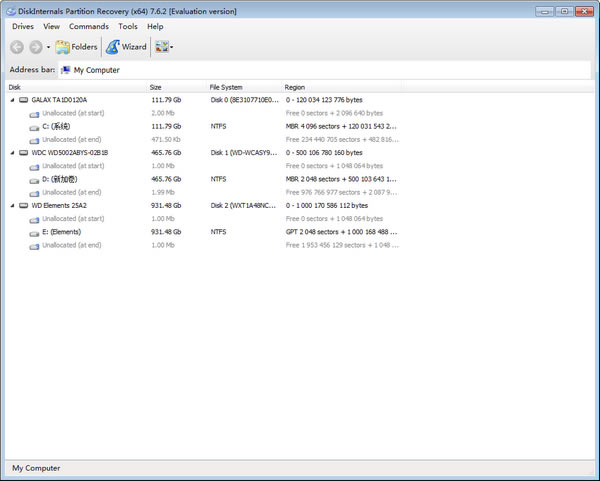Click the GALAX TA1D0120A disk icon
This screenshot has height=481, width=600.
[x=23, y=100]
